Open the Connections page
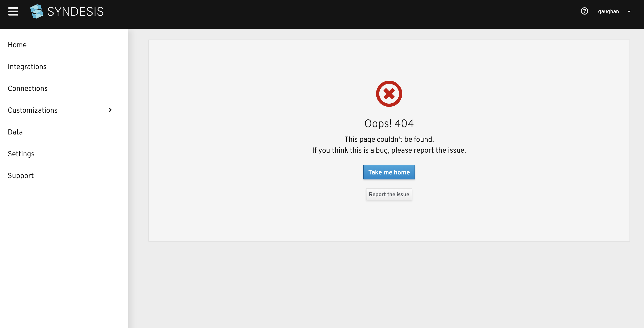Image resolution: width=644 pixels, height=328 pixels. pos(27,88)
